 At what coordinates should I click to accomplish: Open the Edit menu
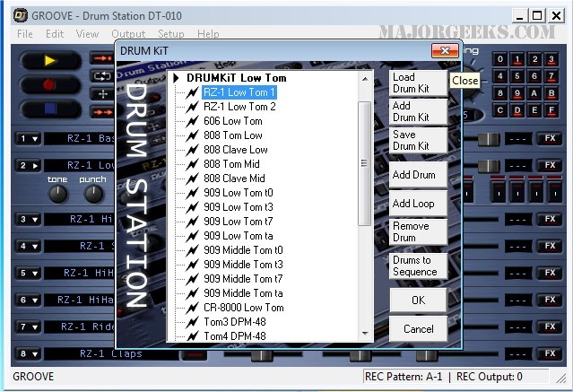click(x=55, y=34)
